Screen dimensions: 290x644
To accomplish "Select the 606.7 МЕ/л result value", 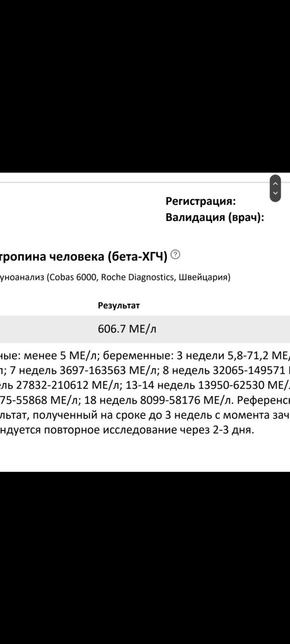I will tap(127, 329).
